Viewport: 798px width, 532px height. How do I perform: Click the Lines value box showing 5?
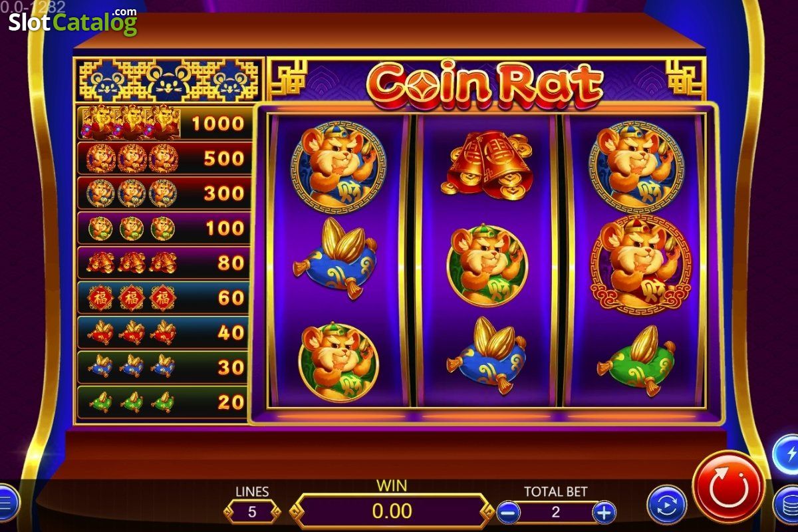(x=252, y=512)
